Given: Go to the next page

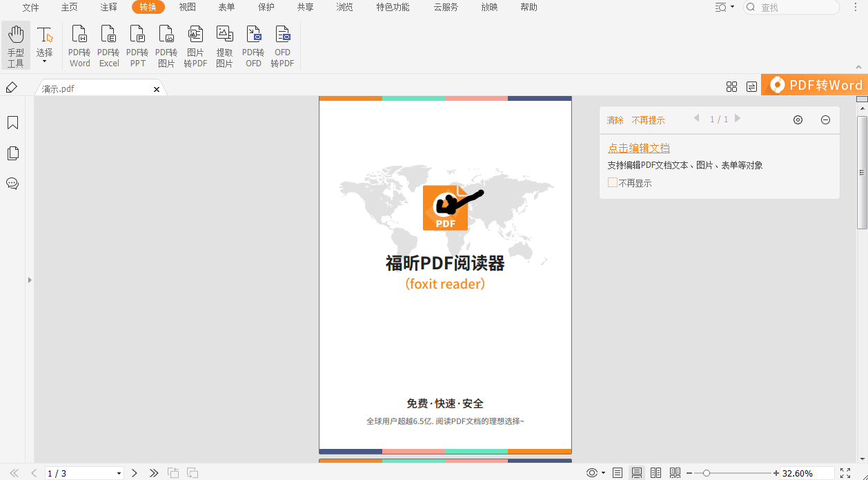Looking at the screenshot, I should [135, 473].
